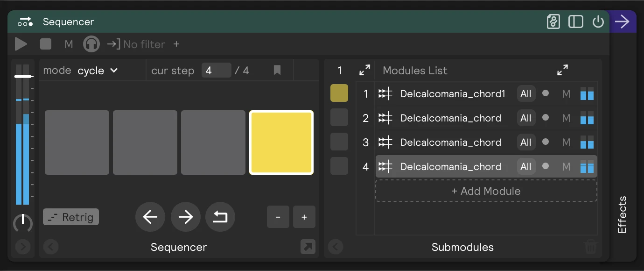Image resolution: width=644 pixels, height=271 pixels.
Task: Toggle the headphones solo icon
Action: coord(91,44)
